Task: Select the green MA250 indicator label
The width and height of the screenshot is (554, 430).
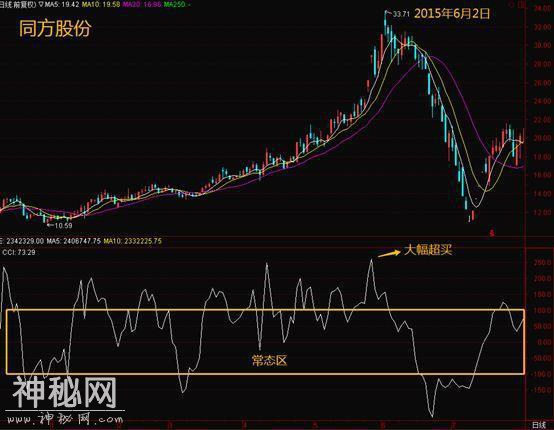Action: (177, 5)
